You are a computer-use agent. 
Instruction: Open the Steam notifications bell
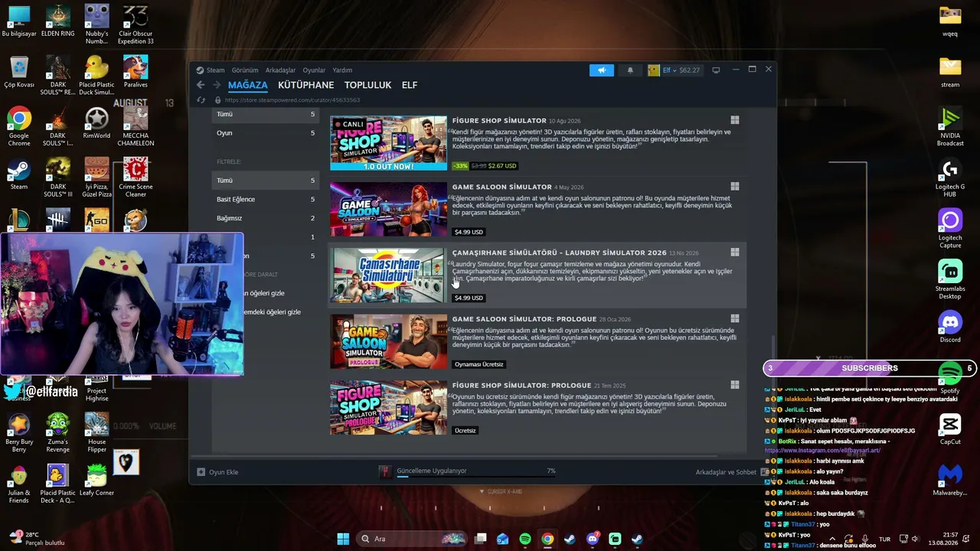click(x=630, y=70)
